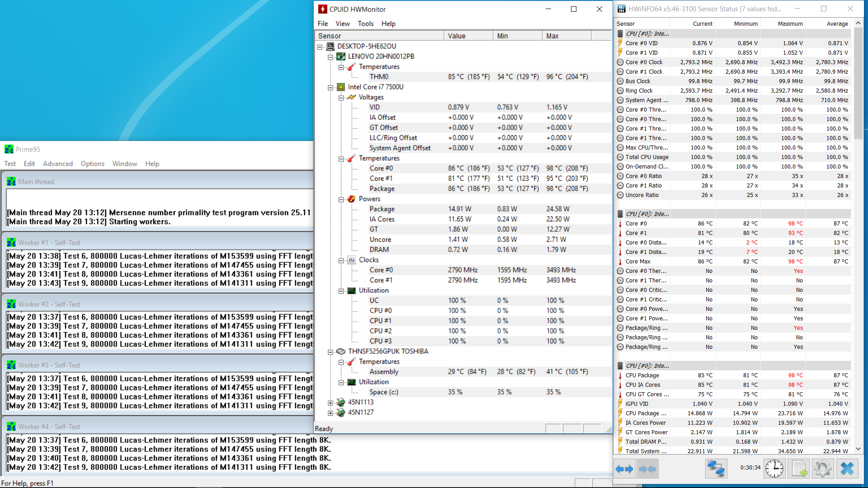This screenshot has width=868, height=488.
Task: Collapse the Intel Core i7 7500U node
Action: [x=330, y=87]
